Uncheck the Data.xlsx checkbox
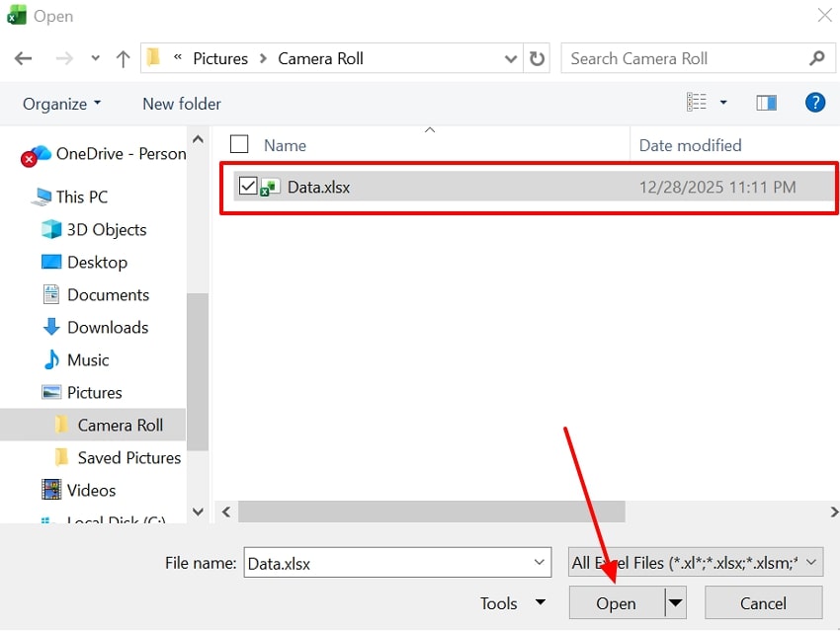 pyautogui.click(x=248, y=187)
